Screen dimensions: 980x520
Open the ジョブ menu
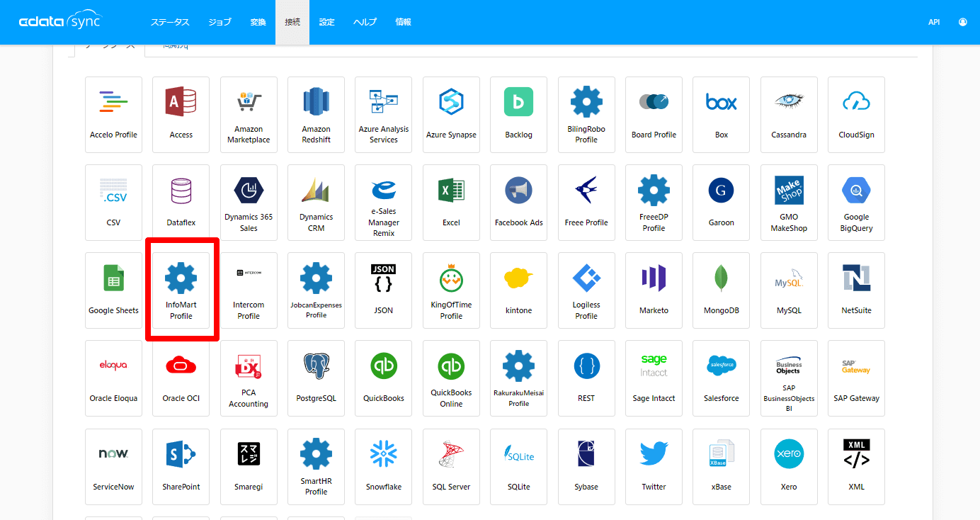(x=220, y=22)
